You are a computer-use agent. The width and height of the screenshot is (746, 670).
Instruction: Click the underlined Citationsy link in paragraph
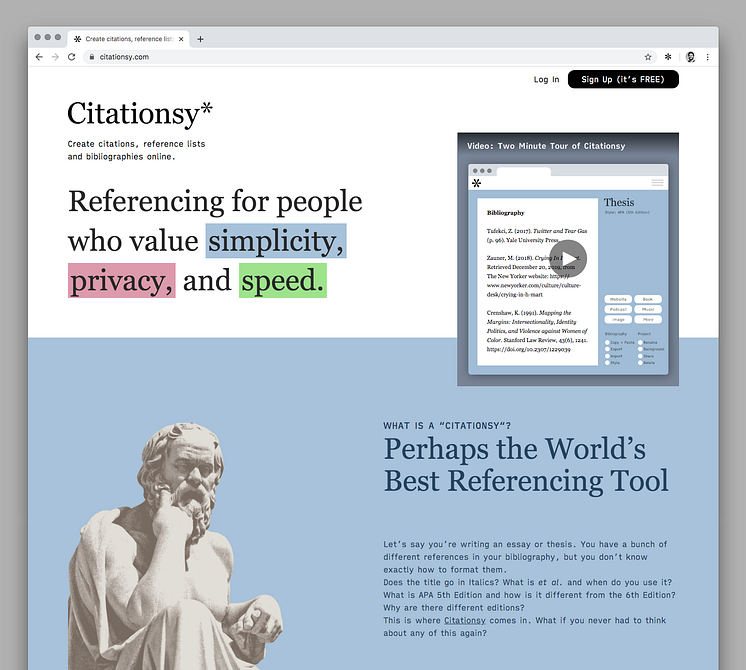click(x=464, y=621)
